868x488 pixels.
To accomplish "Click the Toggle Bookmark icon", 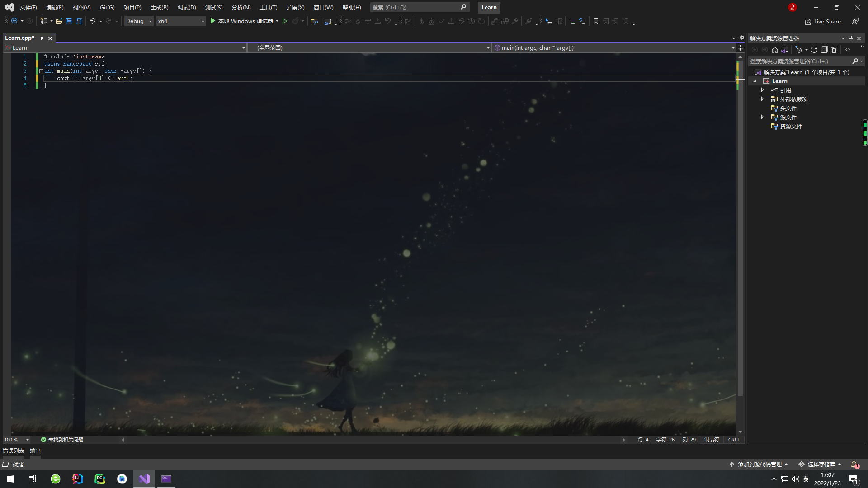I will (596, 21).
